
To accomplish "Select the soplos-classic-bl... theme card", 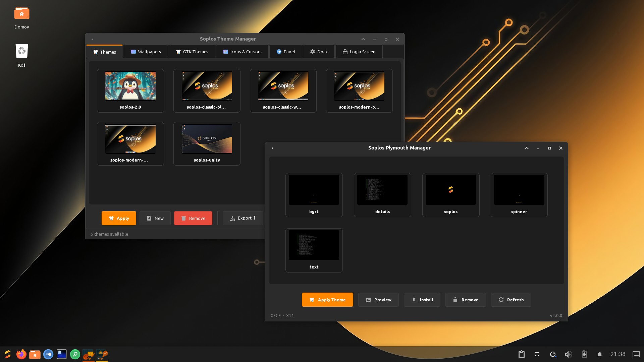I will [x=207, y=90].
